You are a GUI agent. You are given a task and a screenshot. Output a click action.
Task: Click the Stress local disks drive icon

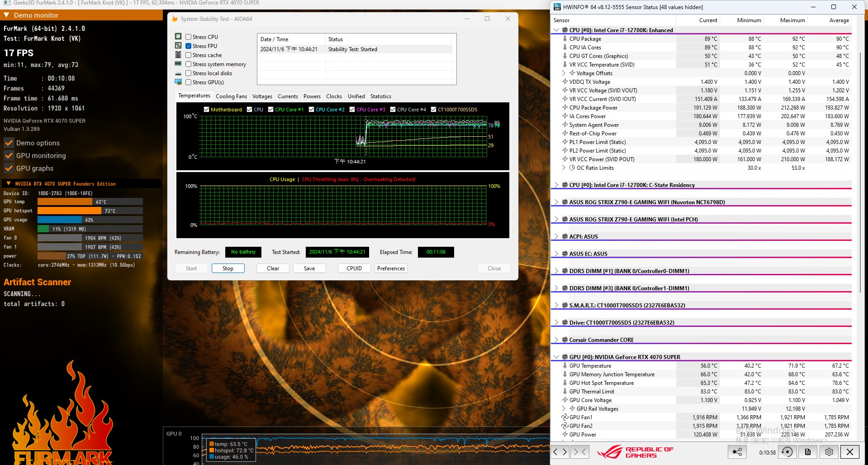pos(178,73)
